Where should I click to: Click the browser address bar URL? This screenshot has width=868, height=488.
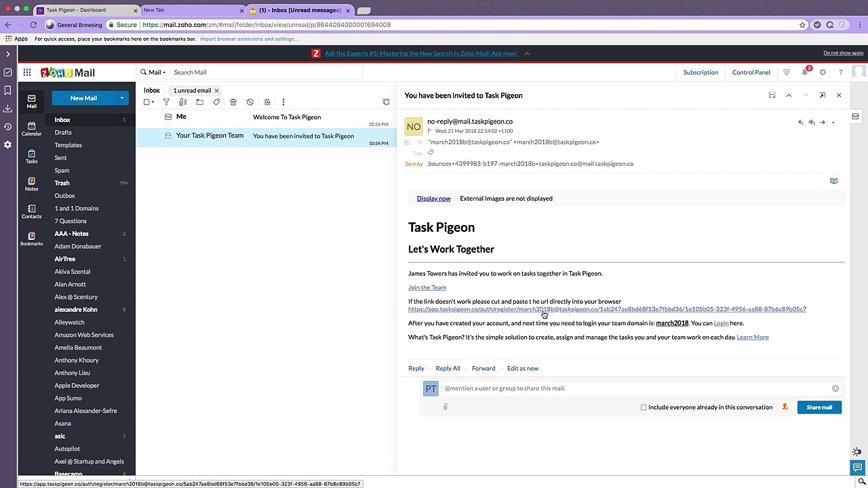[x=267, y=25]
